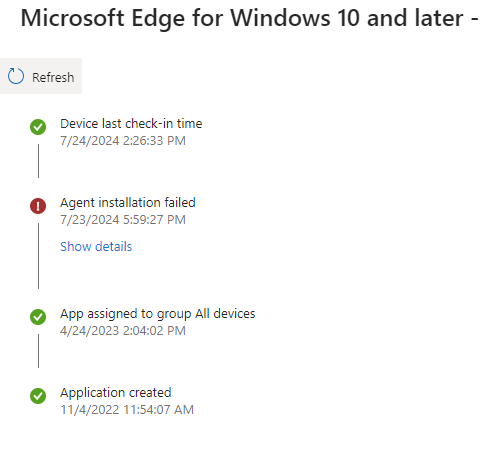The height and width of the screenshot is (470, 487).
Task: Select the Agent installation failed heading
Action: 128,203
